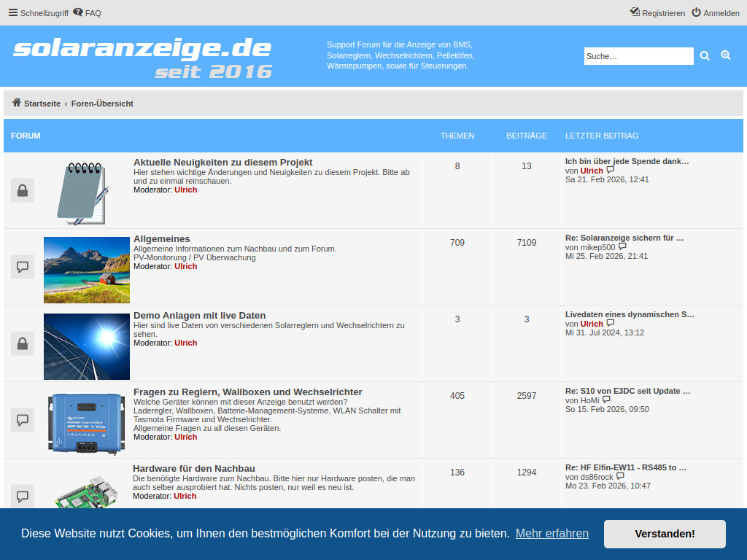Open the Mehr erfahren cookie link
747x560 pixels.
[552, 533]
